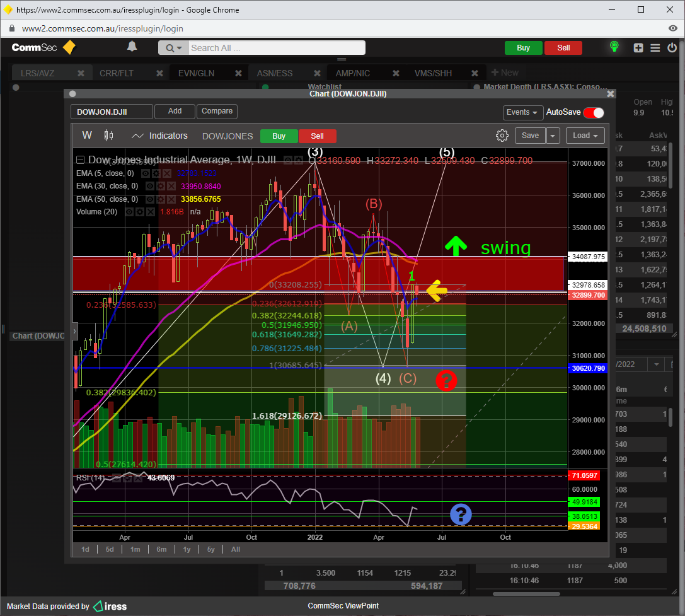Open the candlestick chart style selector
Viewport: 685px width, 616px height.
(x=108, y=136)
